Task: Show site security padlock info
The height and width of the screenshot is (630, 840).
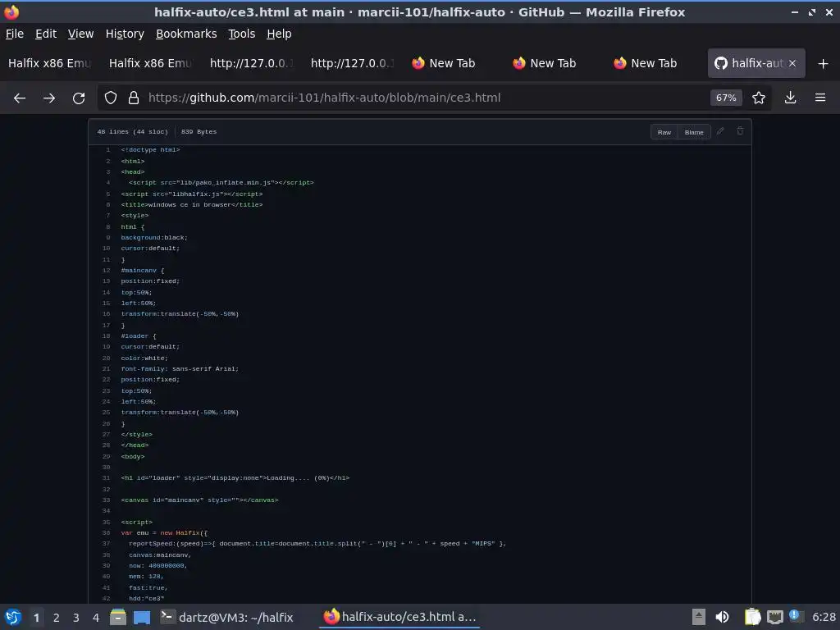Action: [134, 98]
